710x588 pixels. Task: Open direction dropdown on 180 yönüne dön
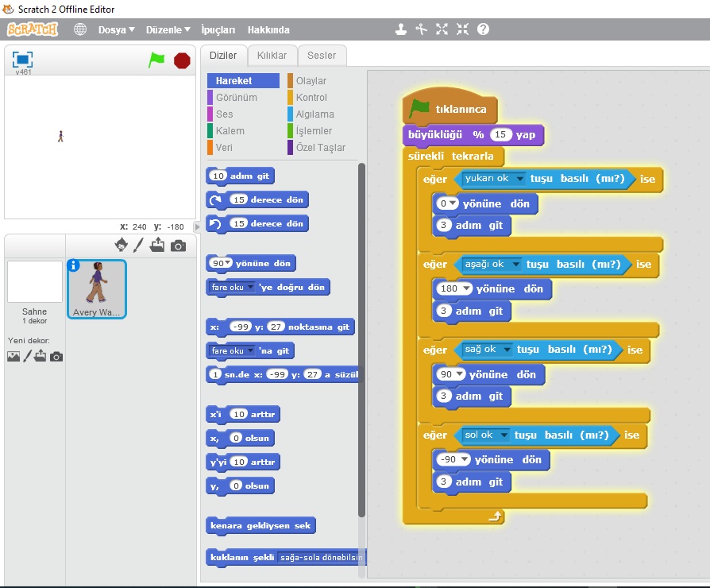(465, 288)
